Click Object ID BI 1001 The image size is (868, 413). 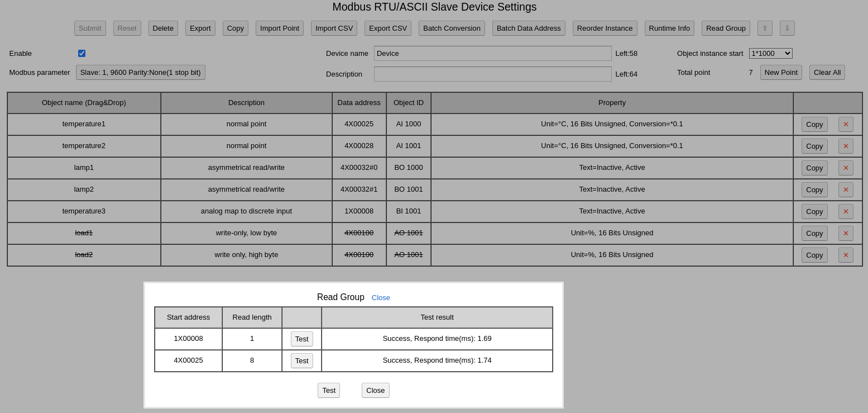(409, 211)
